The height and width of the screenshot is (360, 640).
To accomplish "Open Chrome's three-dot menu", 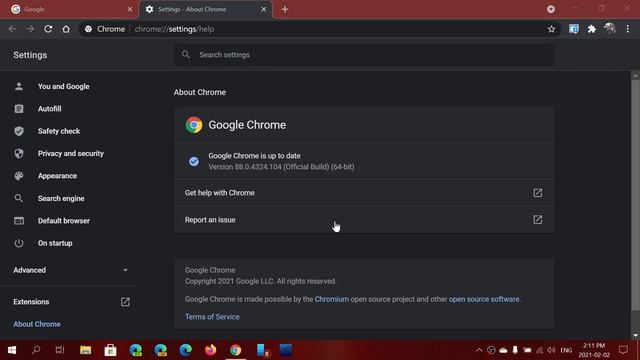I will point(628,29).
